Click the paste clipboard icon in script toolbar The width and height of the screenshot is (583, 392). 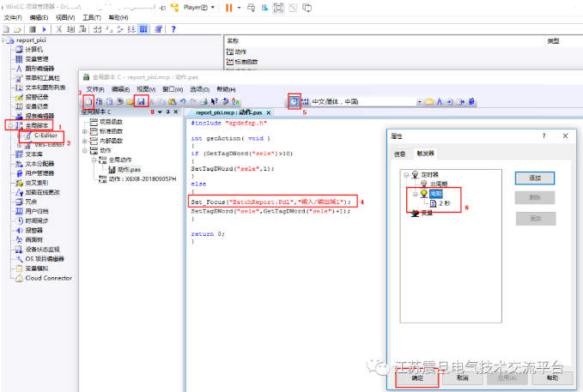click(x=172, y=101)
